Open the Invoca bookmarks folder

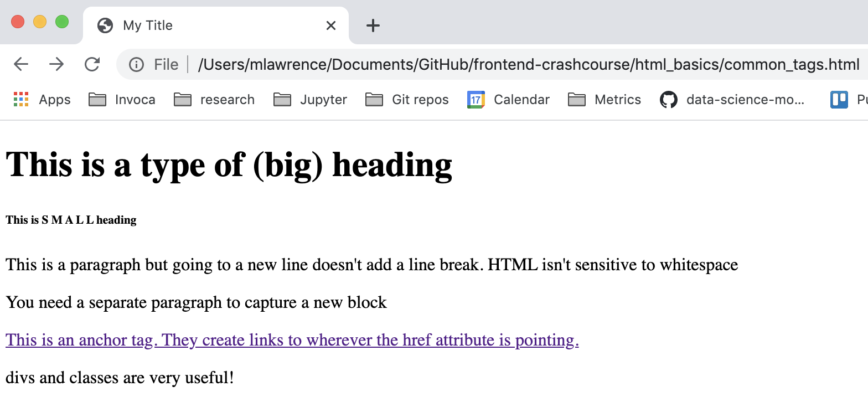tap(122, 100)
